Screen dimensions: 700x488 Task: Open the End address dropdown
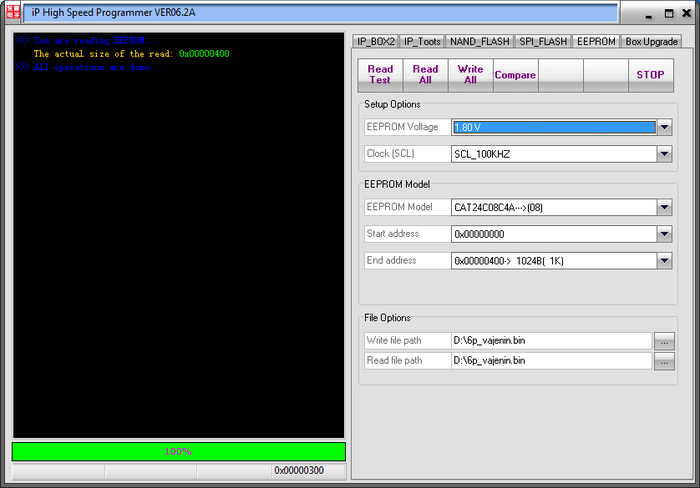(x=664, y=261)
